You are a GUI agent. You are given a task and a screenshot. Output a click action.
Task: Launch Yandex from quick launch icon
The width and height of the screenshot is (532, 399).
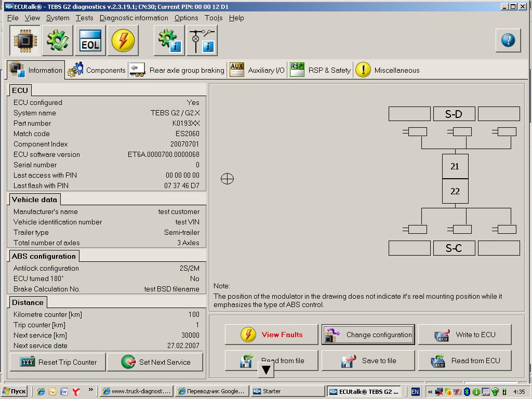(x=76, y=392)
